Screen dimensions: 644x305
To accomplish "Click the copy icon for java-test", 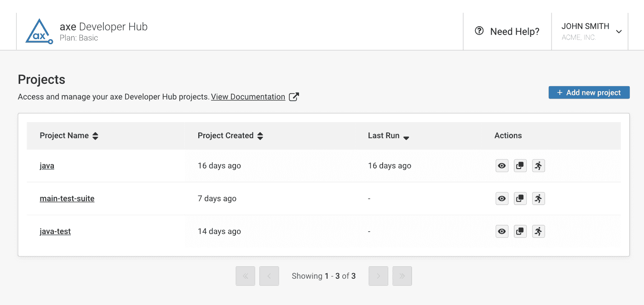I will [520, 231].
